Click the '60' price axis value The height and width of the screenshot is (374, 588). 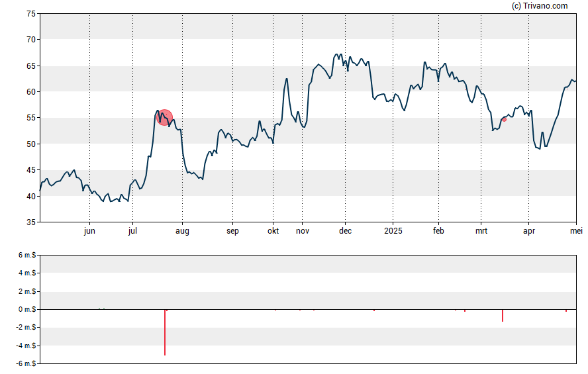tap(31, 92)
